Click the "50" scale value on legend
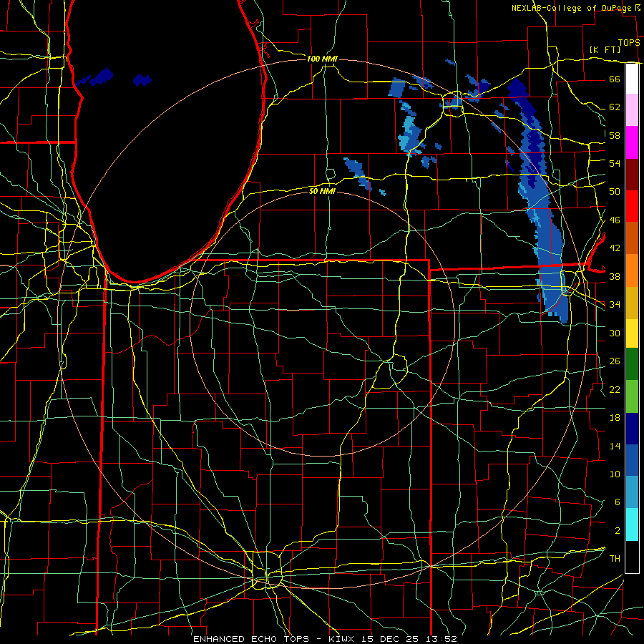644x644 pixels. point(615,191)
